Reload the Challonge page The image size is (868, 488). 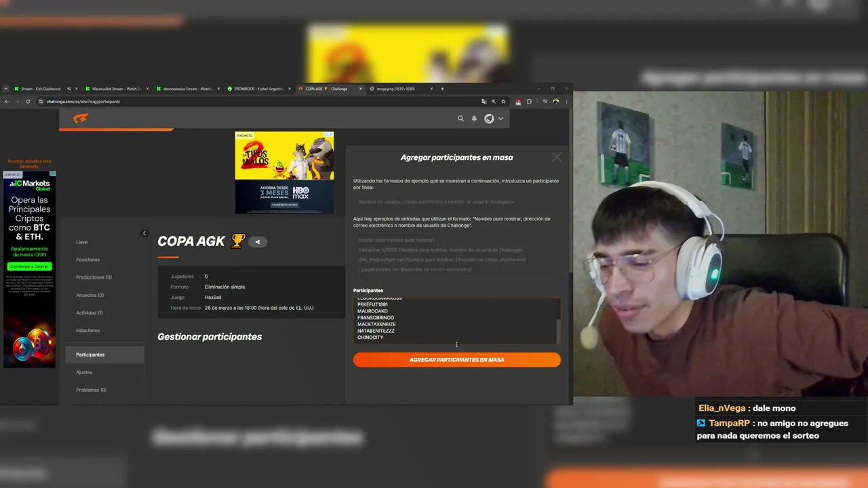click(x=28, y=102)
